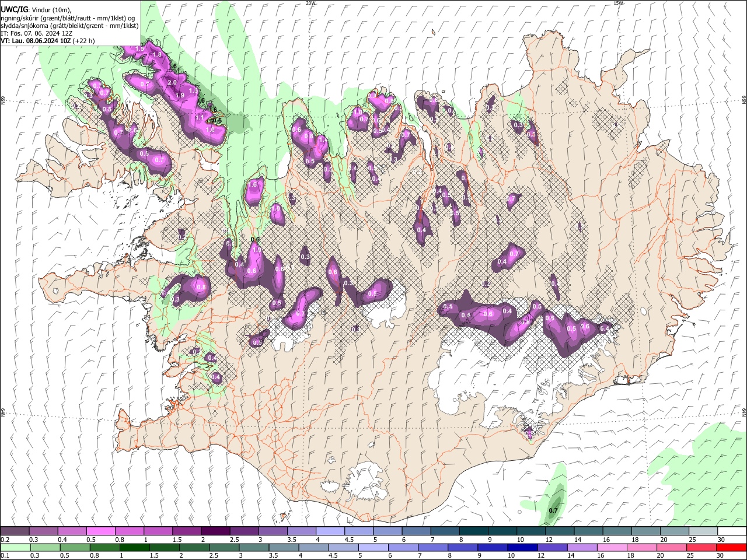The image size is (747, 560).
Task: Click the white swatch above the top row's 30 label
Action: click(732, 531)
